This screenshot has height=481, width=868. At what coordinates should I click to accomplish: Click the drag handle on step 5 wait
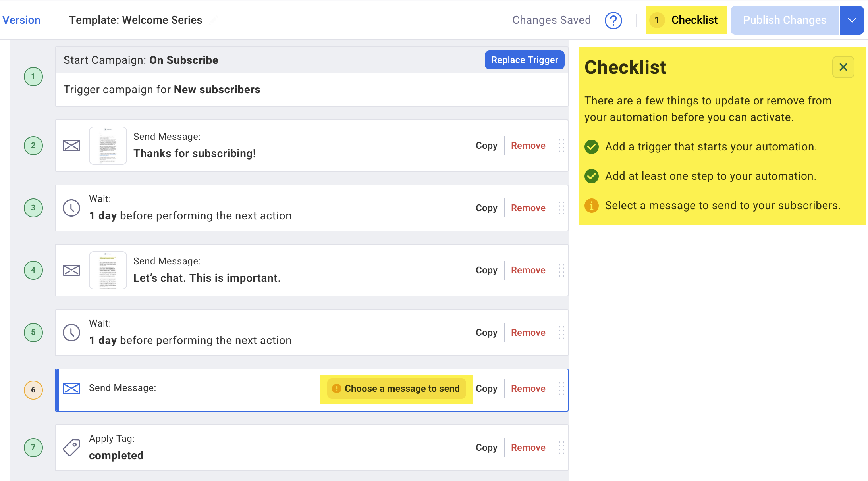coord(561,333)
